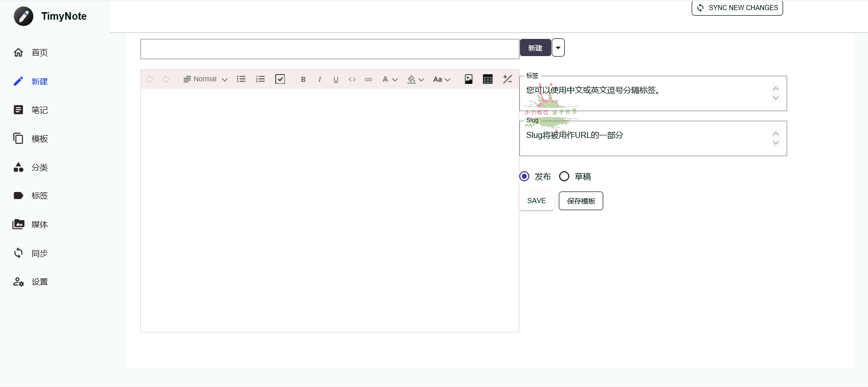The image size is (868, 387).
Task: Click the bulleted list icon
Action: point(241,79)
